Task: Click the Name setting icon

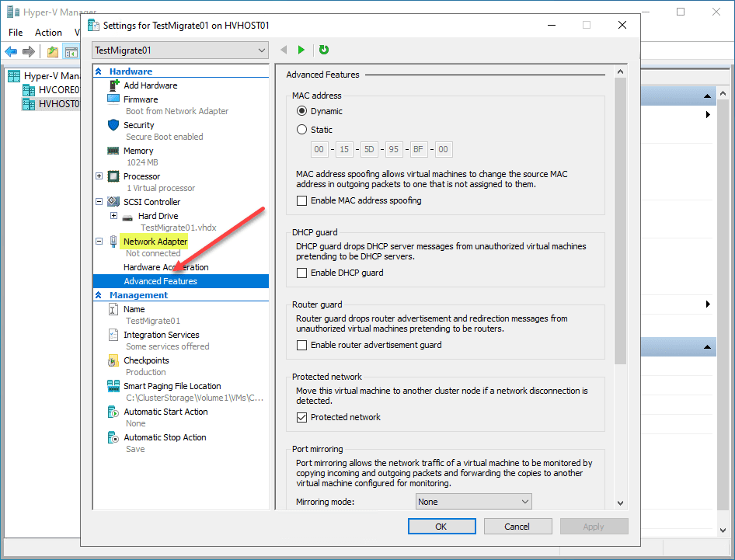Action: pyautogui.click(x=113, y=309)
